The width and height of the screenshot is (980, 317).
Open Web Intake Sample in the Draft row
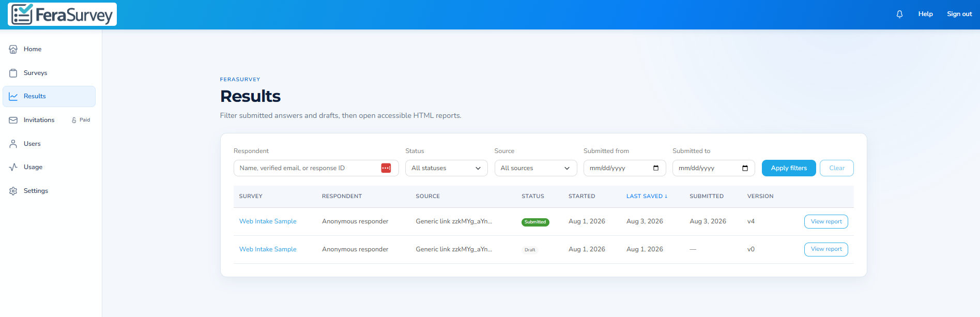point(268,249)
